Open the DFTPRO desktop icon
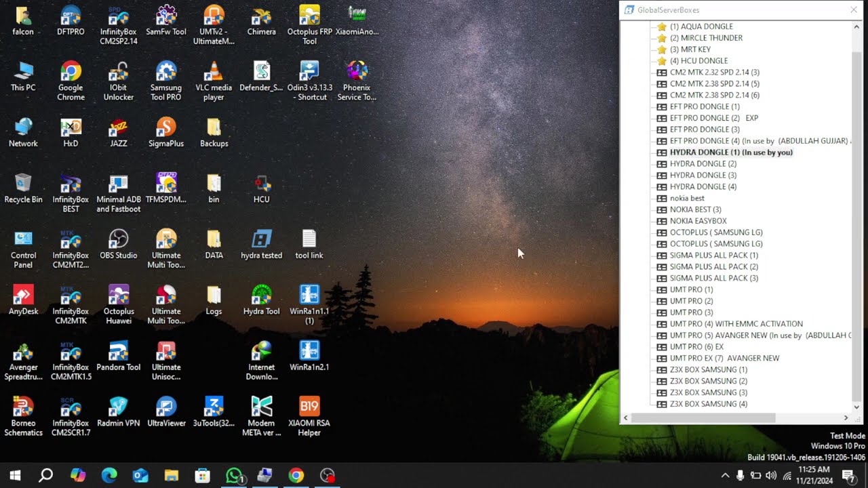868x488 pixels. [71, 21]
